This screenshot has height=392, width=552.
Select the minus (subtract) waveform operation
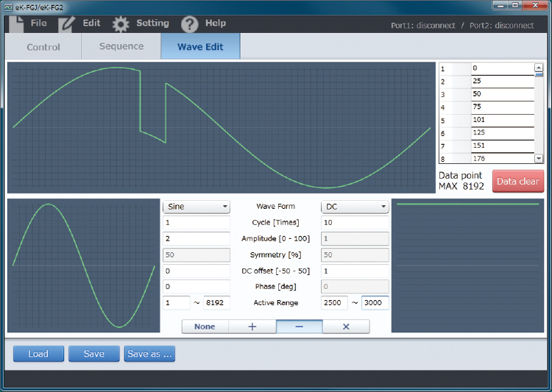click(x=299, y=327)
